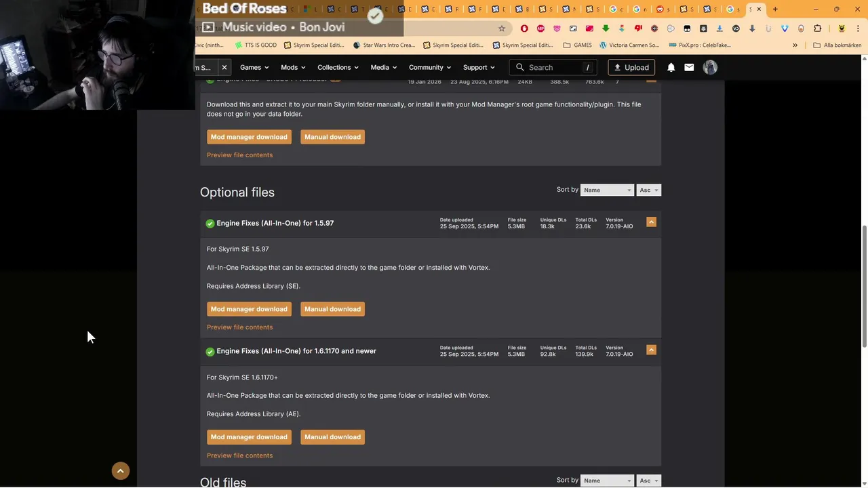
Task: Open the messages envelope icon
Action: [x=689, y=67]
